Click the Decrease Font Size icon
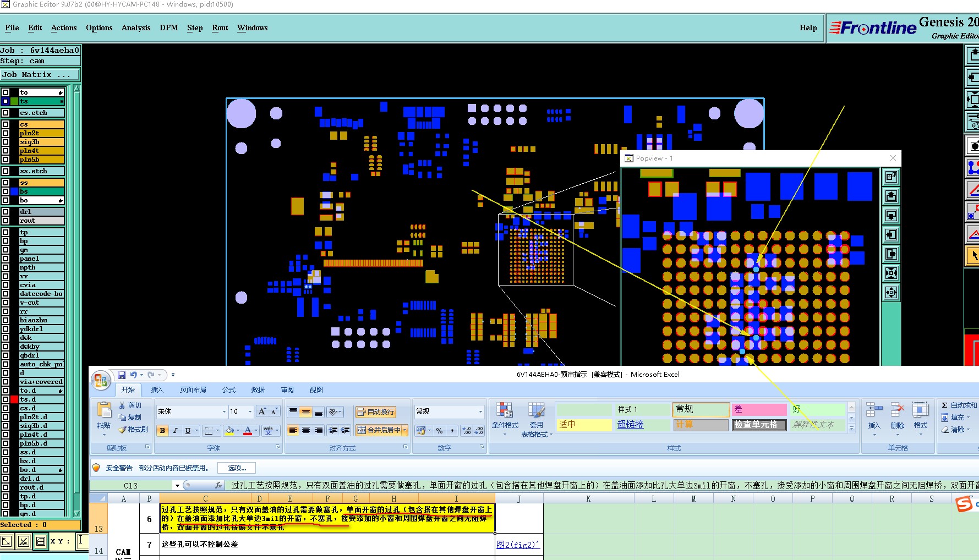 274,411
